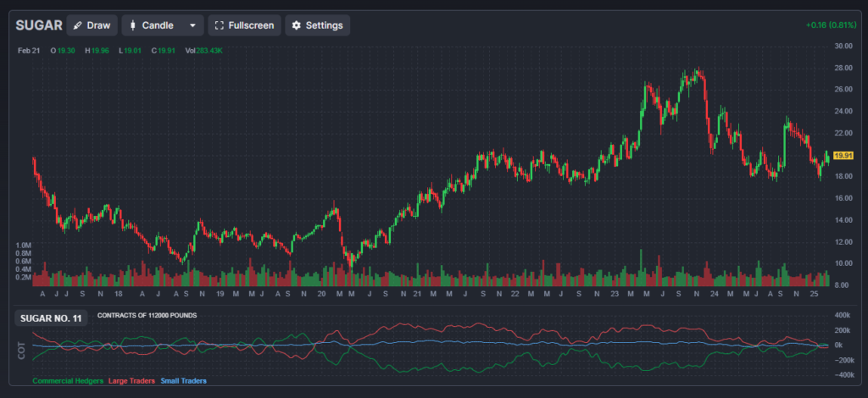Click the SUGAR symbol title
The width and height of the screenshot is (868, 398).
click(39, 25)
